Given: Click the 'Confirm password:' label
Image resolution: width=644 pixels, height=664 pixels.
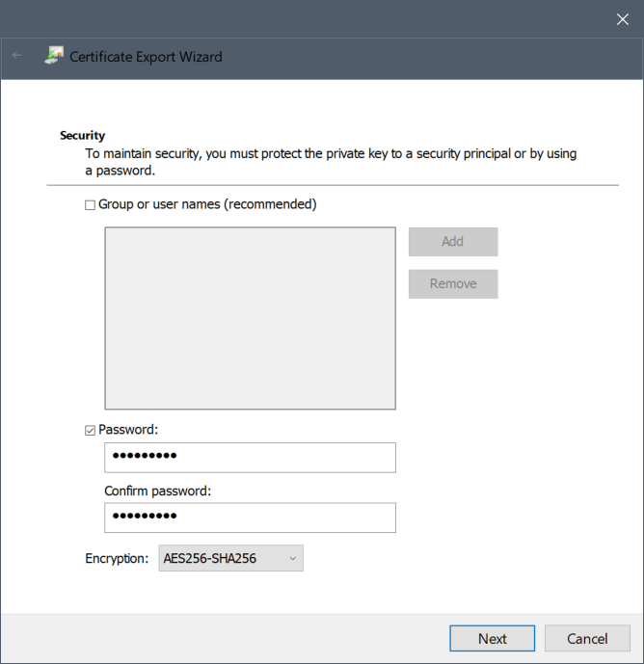Looking at the screenshot, I should click(157, 491).
